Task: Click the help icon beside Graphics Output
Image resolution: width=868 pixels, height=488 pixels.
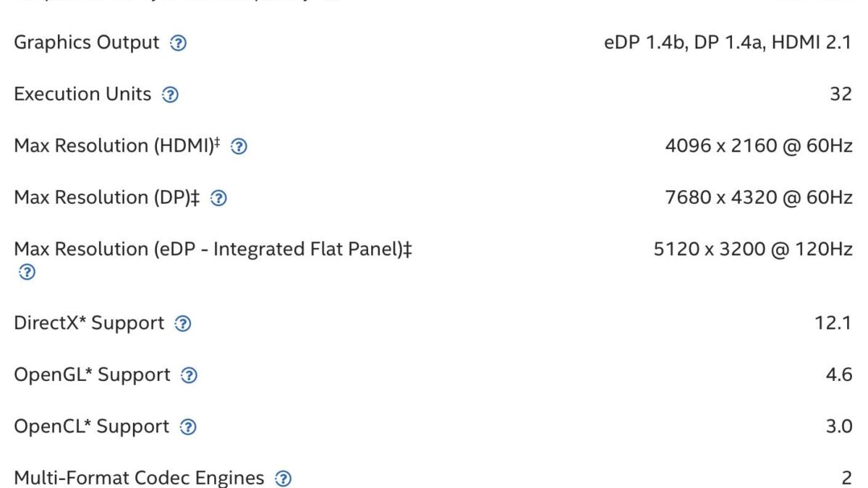Action: 179,43
